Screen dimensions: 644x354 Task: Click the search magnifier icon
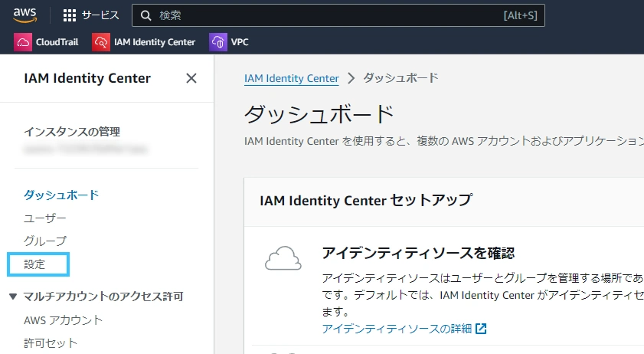click(145, 15)
